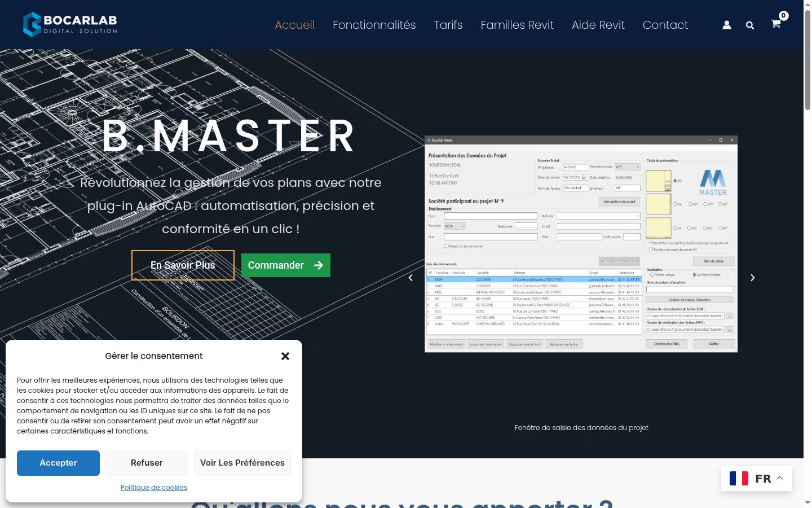Go to next slide arrow
The image size is (812, 508).
tap(752, 278)
